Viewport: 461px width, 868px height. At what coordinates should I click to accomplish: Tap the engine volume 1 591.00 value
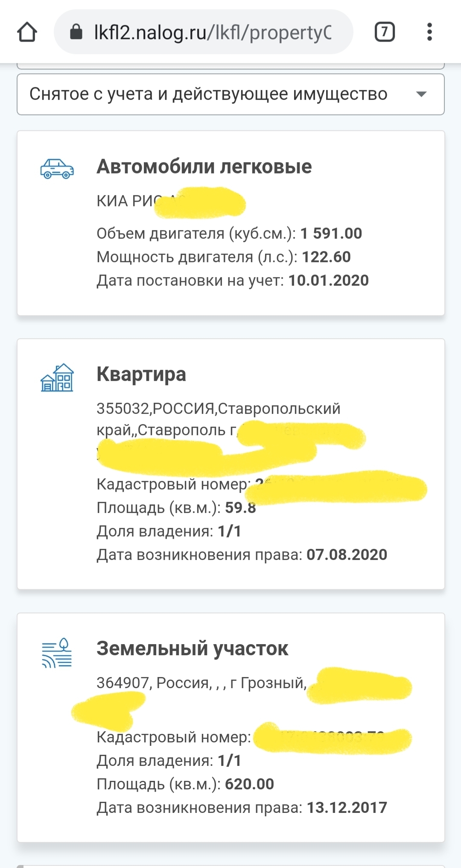click(331, 233)
